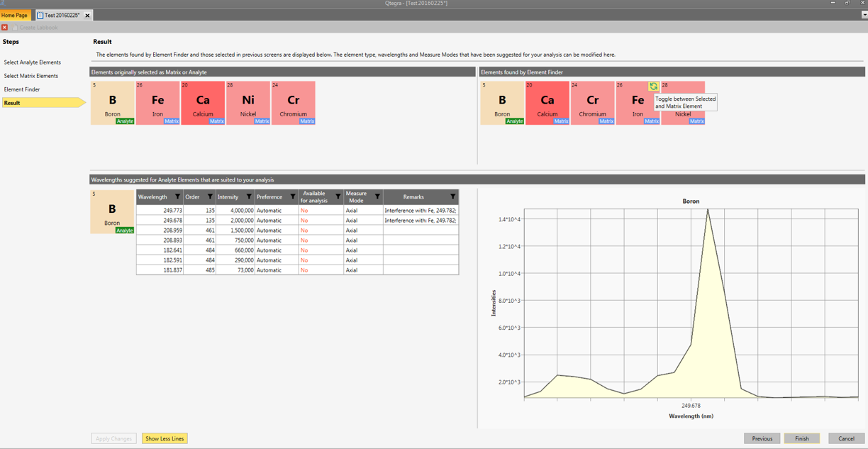Click the Intensity column filter funnel icon

pos(248,196)
